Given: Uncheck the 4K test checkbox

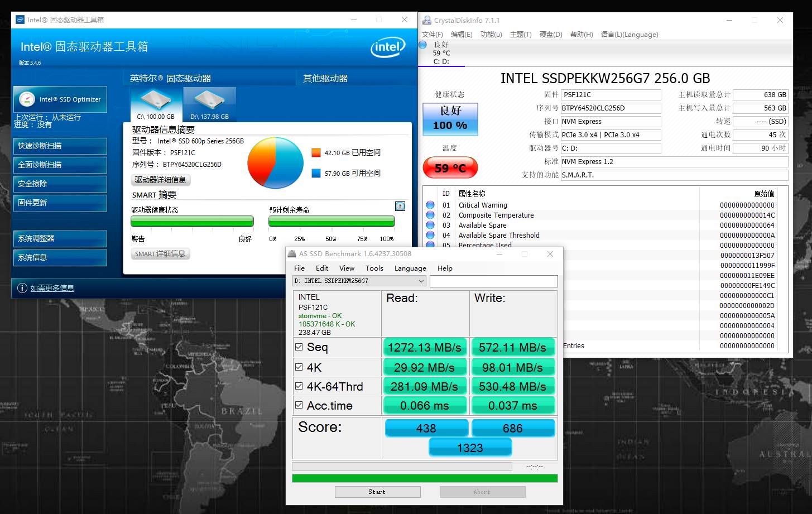Looking at the screenshot, I should click(x=299, y=367).
